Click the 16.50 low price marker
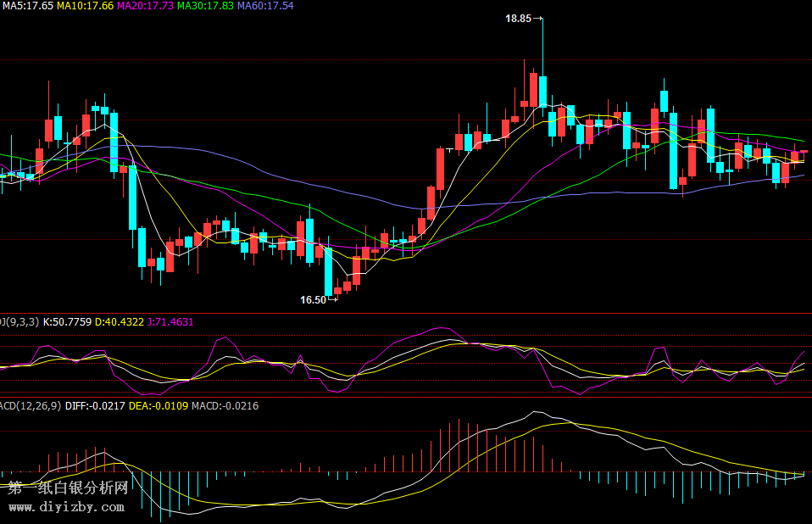Image resolution: width=812 pixels, height=524 pixels. 313,300
